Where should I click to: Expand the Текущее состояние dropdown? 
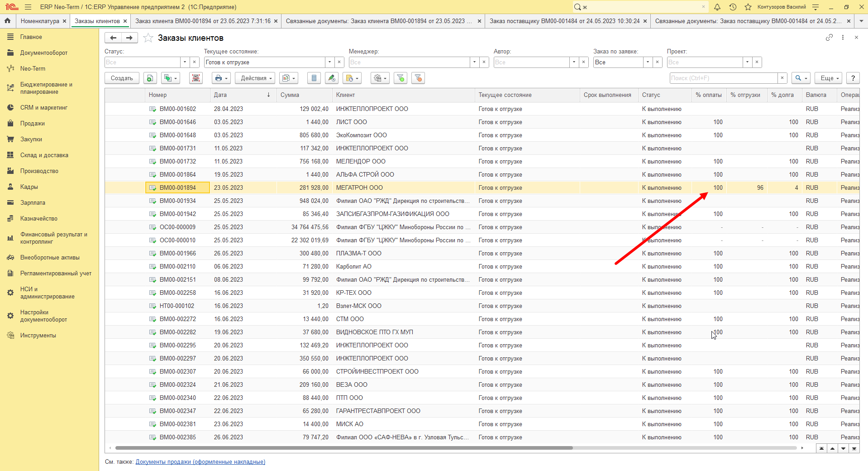pyautogui.click(x=329, y=62)
